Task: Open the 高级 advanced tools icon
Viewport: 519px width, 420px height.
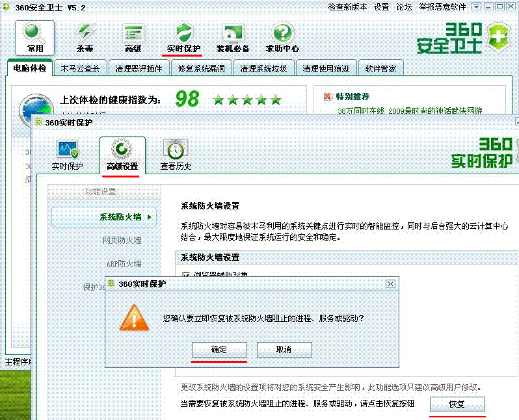Action: tap(133, 38)
